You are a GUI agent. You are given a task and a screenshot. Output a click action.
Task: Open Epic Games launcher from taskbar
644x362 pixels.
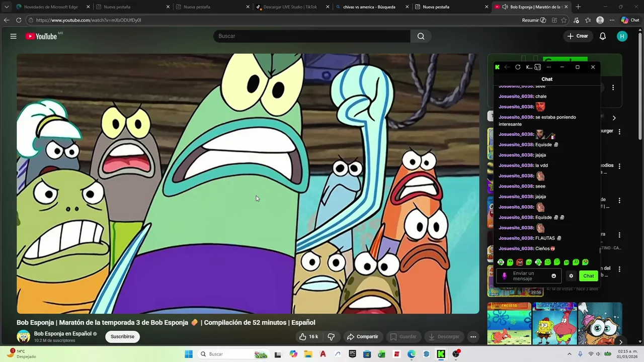pos(352,354)
